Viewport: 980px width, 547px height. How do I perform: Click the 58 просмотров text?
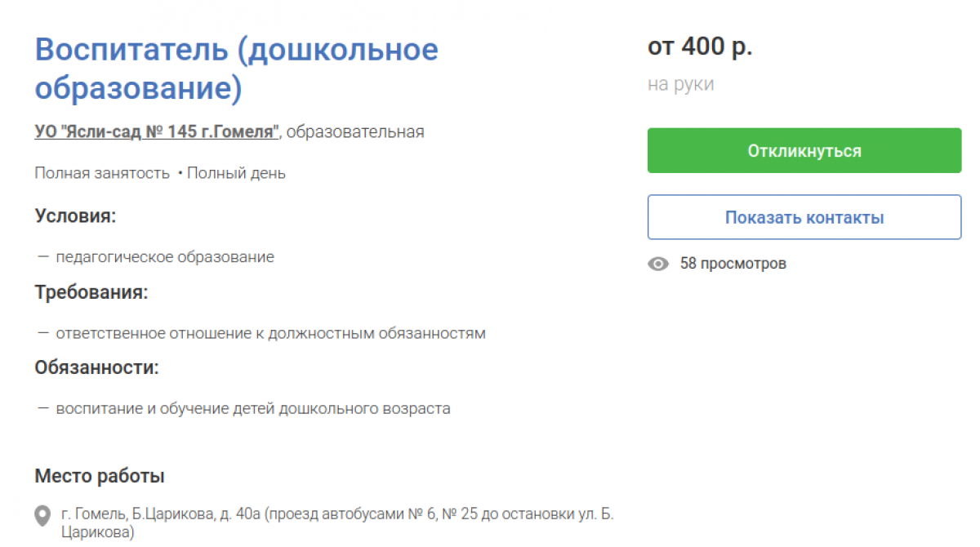point(733,264)
